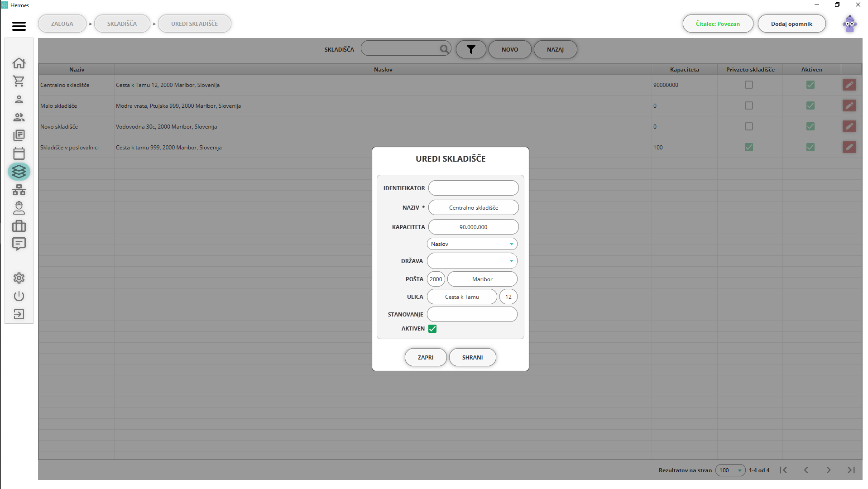
Task: Toggle Aktiven for Novo skladišče row
Action: [x=810, y=126]
